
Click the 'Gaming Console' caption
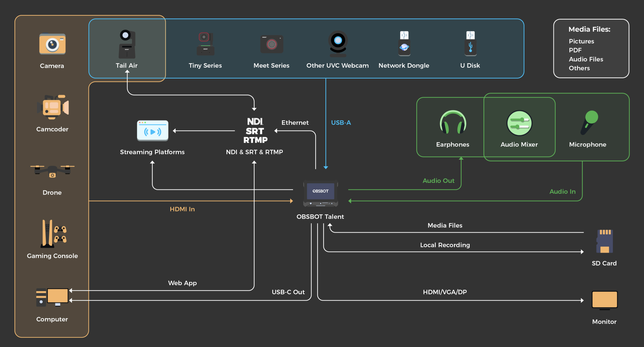click(x=52, y=256)
